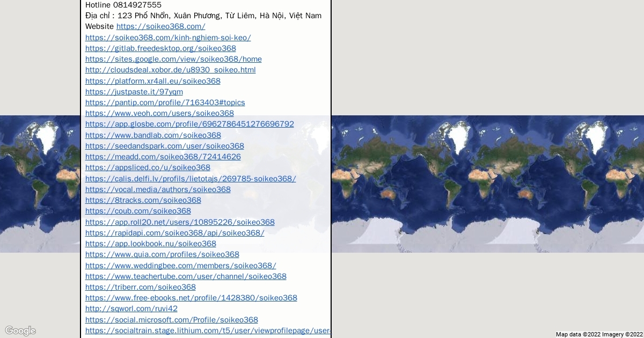The width and height of the screenshot is (644, 338).
Task: Open the pantip.com profile topics link
Action: pos(165,102)
